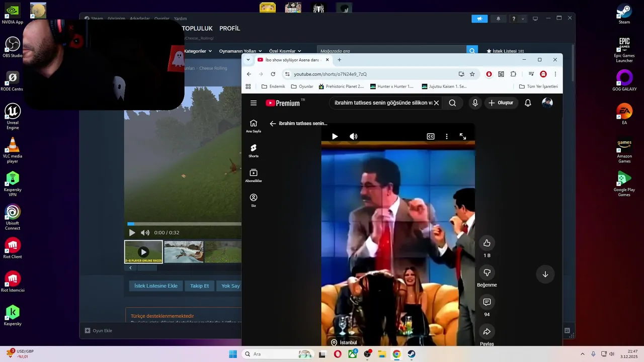The width and height of the screenshot is (644, 362).
Task: Open YouTube notifications bell
Action: pyautogui.click(x=528, y=103)
